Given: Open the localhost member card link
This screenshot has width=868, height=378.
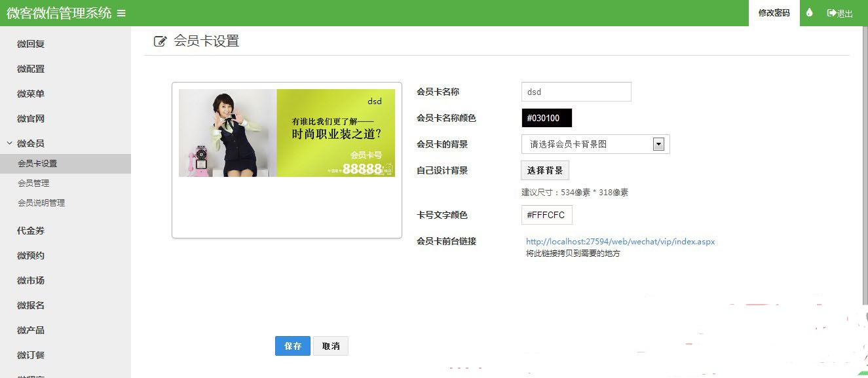Looking at the screenshot, I should [x=620, y=242].
